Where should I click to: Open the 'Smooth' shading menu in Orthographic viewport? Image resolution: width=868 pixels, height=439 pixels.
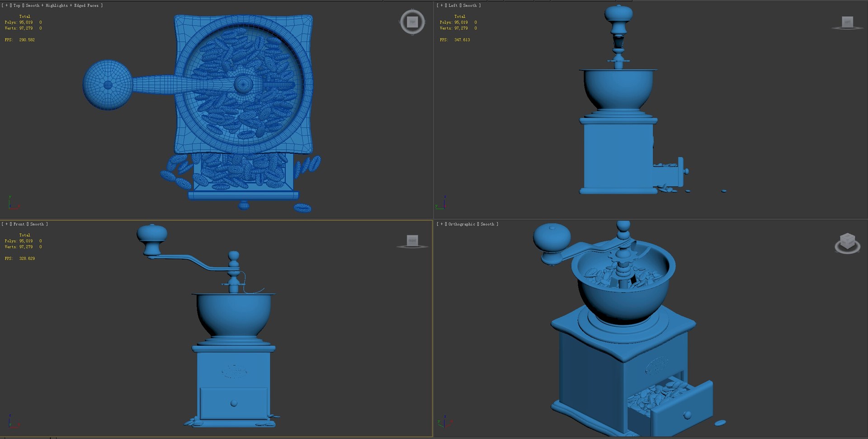(487, 224)
